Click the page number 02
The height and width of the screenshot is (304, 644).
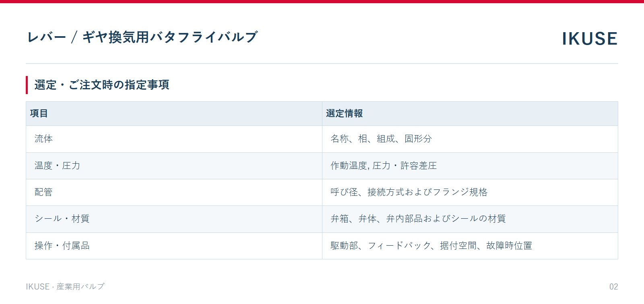pos(613,287)
